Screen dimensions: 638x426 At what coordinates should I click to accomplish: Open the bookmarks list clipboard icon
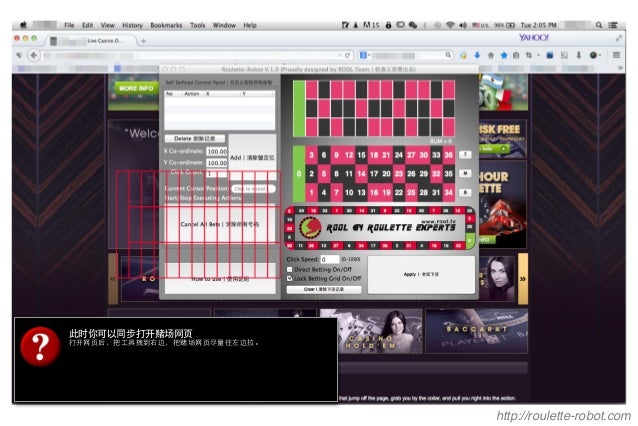pos(516,55)
